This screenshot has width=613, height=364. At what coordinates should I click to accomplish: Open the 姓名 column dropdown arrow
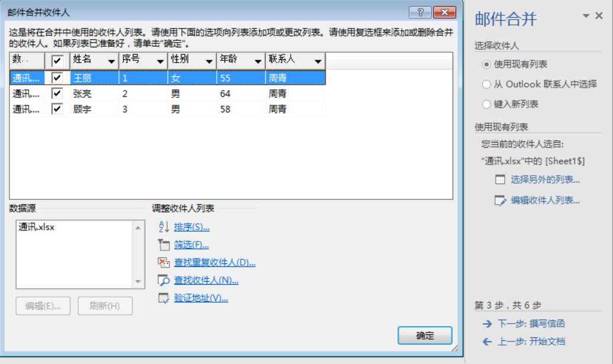[x=111, y=61]
